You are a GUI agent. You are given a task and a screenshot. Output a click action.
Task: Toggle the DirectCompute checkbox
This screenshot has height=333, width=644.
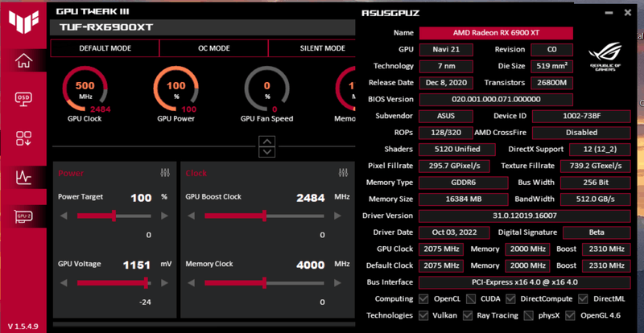click(510, 299)
